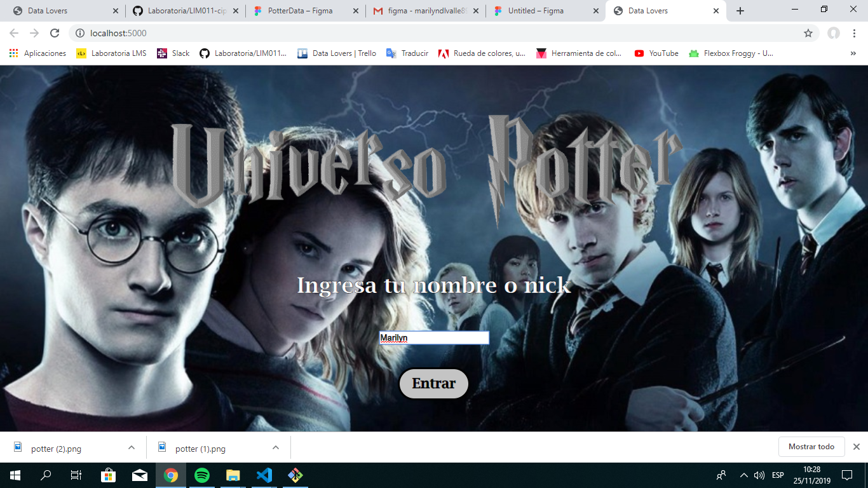Close the Untitled – Figma tab
This screenshot has height=488, width=868.
(x=595, y=11)
